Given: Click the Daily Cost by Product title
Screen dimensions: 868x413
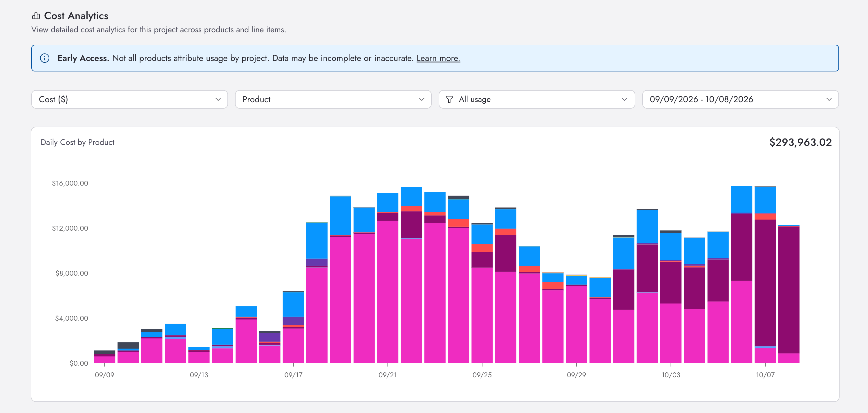Looking at the screenshot, I should pos(77,142).
